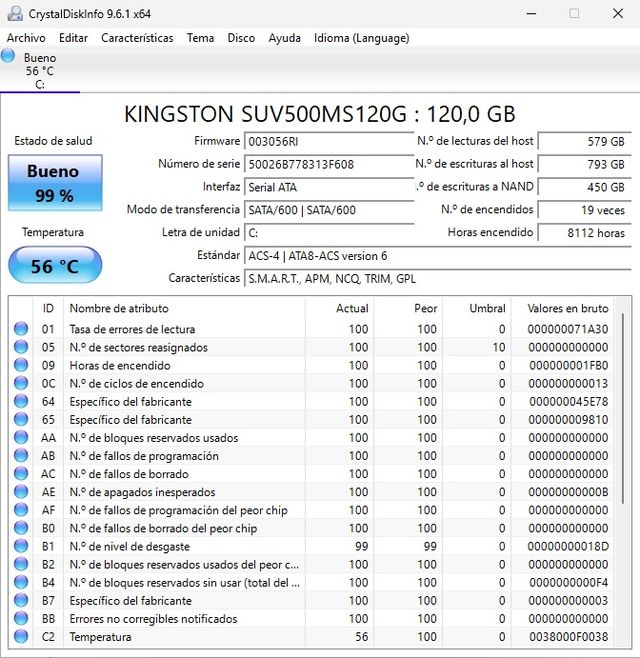
Task: Close the CrystalDiskInfo window
Action: tap(618, 13)
